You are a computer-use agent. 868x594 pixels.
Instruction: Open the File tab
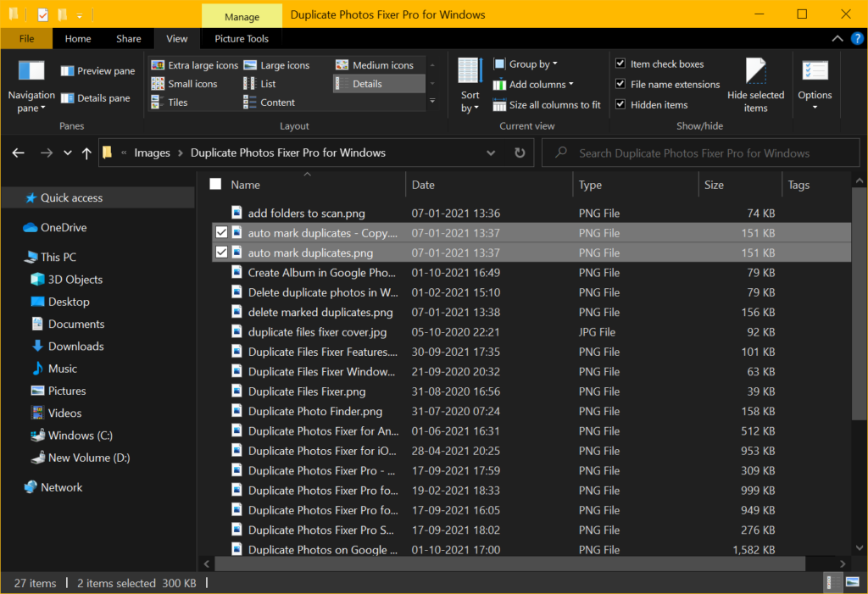(x=26, y=39)
